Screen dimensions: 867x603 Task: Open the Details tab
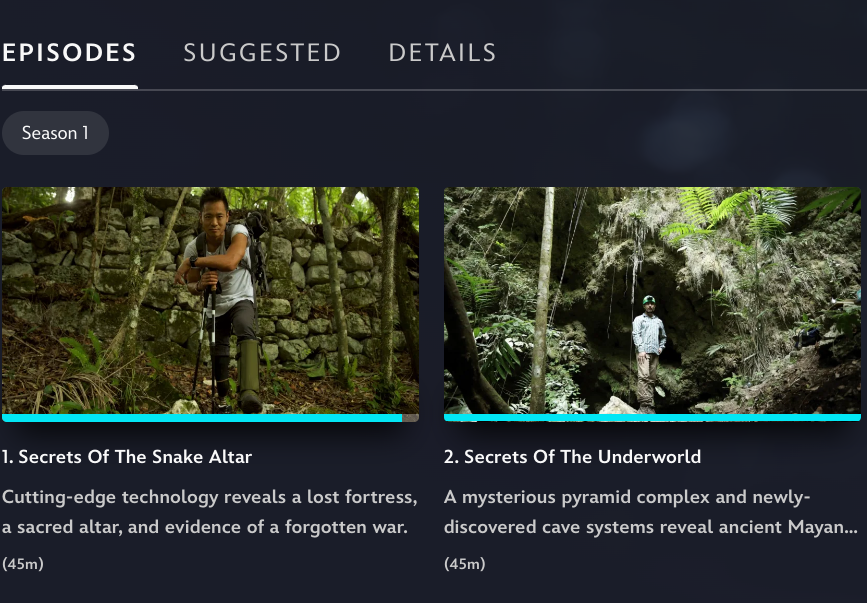(442, 53)
